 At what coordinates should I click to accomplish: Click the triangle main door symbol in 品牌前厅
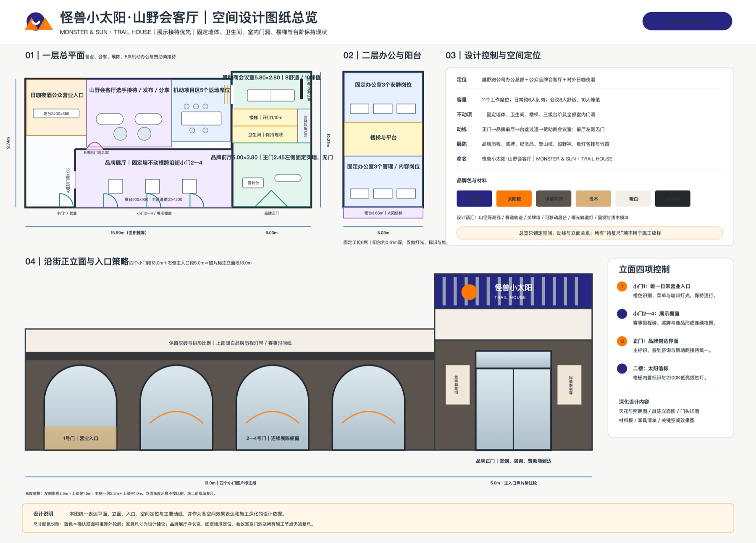coord(271,199)
